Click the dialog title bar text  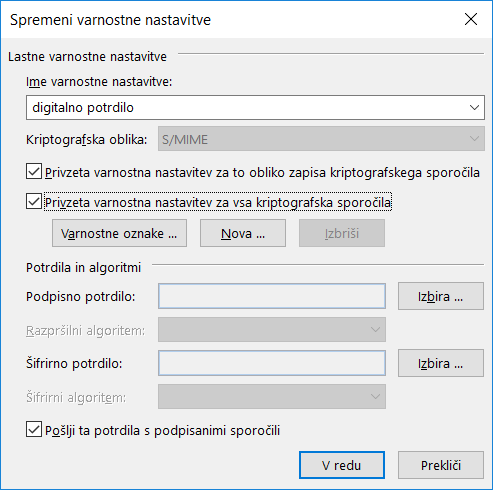point(110,20)
